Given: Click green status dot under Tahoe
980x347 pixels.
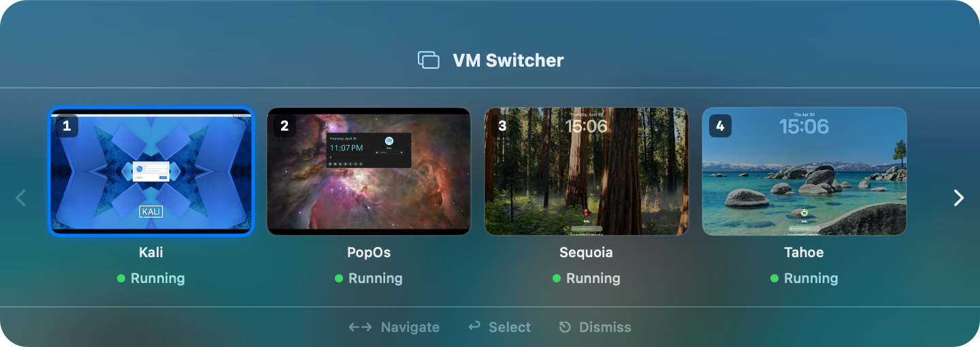Looking at the screenshot, I should point(774,278).
